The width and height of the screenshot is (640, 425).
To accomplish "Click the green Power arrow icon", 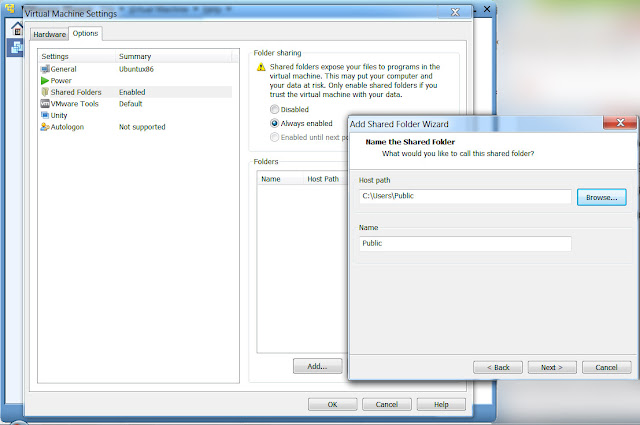I will pos(45,81).
